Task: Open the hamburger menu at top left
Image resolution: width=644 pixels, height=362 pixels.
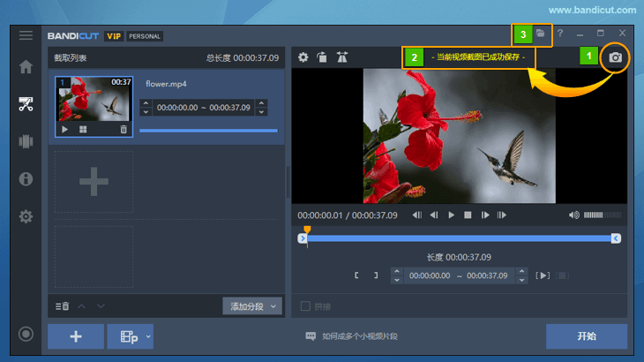Action: click(26, 35)
